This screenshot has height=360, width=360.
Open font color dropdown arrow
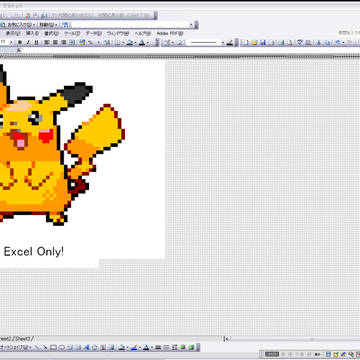click(x=148, y=42)
